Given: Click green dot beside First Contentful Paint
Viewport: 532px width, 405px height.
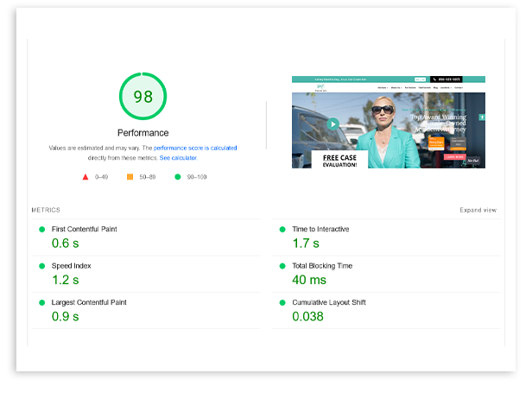Looking at the screenshot, I should (x=41, y=230).
